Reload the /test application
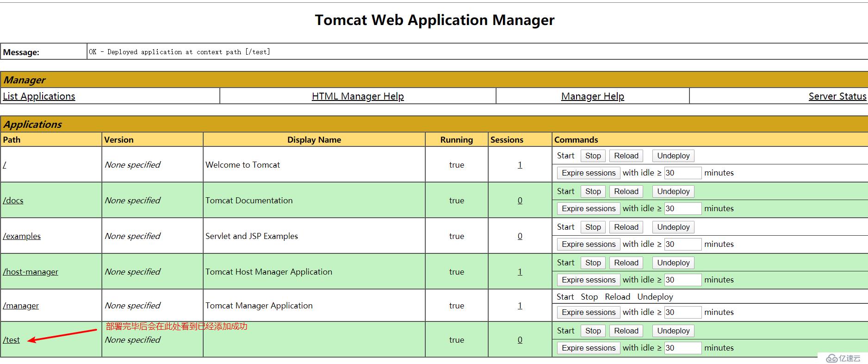The height and width of the screenshot is (364, 868). [x=626, y=331]
